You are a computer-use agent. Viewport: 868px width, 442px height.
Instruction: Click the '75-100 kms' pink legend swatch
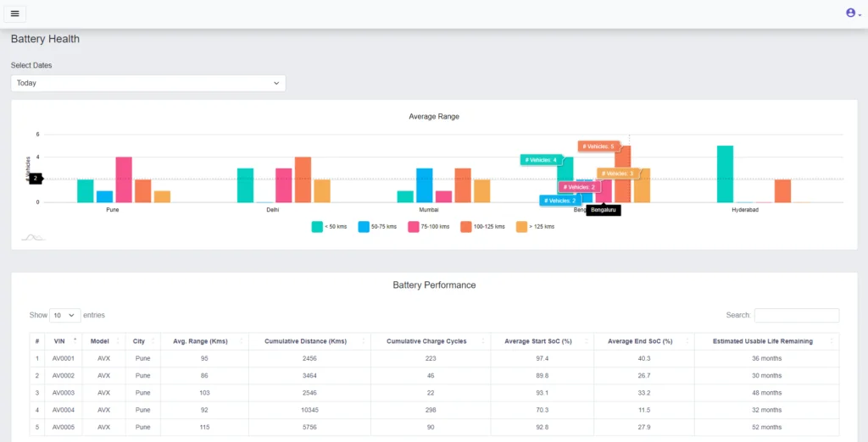(x=415, y=227)
